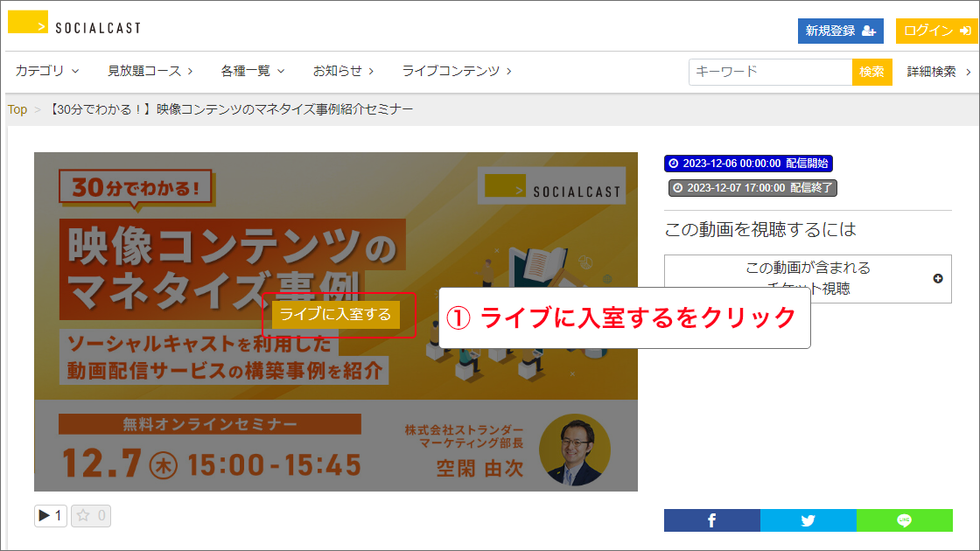The image size is (980, 551).
Task: Open the 見放題コース menu item
Action: tap(150, 71)
